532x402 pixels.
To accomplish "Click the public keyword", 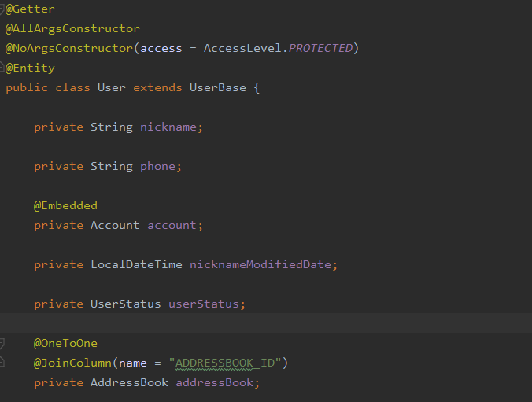I will tap(27, 88).
